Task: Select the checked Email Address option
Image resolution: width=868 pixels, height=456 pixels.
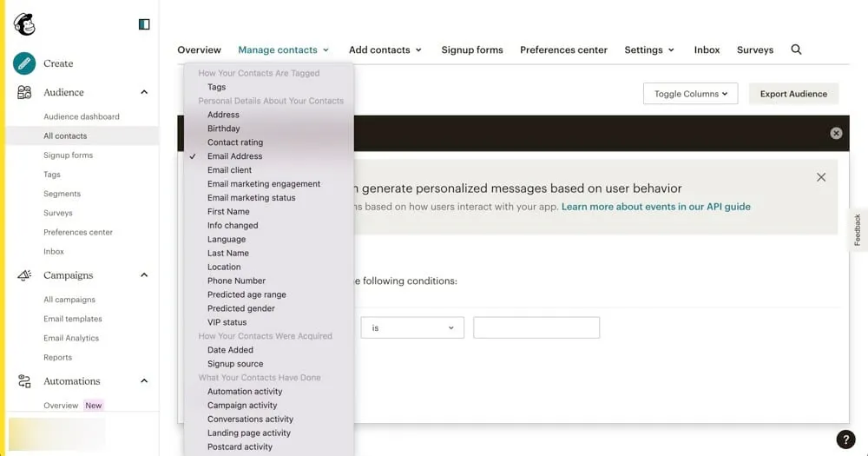Action: coord(234,156)
